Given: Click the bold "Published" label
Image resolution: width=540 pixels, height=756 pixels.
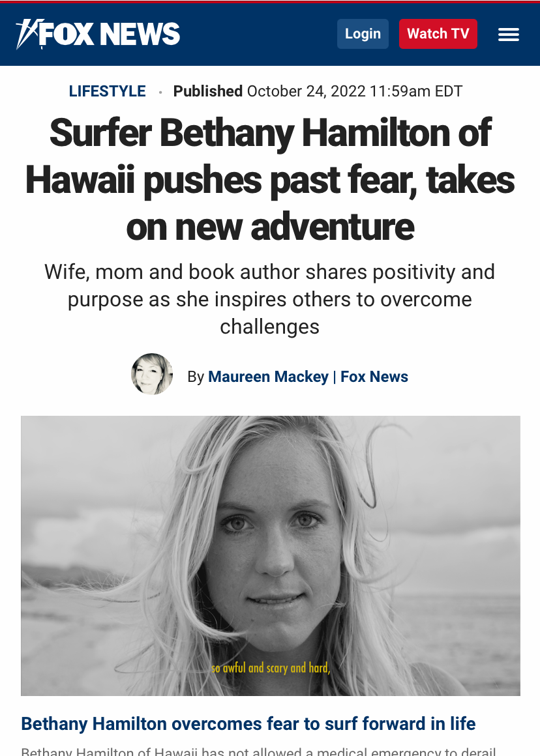Looking at the screenshot, I should point(207,91).
